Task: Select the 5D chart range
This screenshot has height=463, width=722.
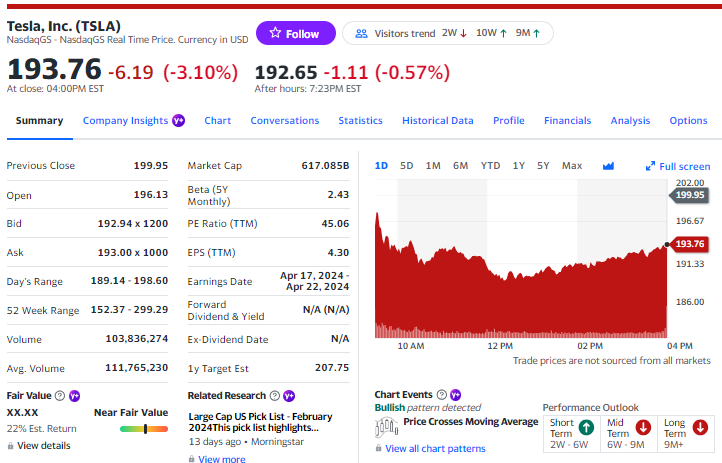Action: pos(407,166)
